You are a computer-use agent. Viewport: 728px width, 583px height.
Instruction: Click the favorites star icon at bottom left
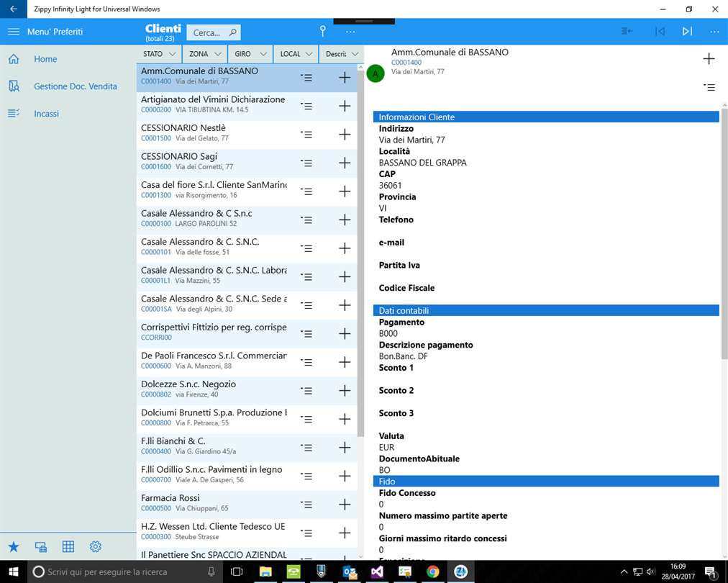click(x=14, y=547)
